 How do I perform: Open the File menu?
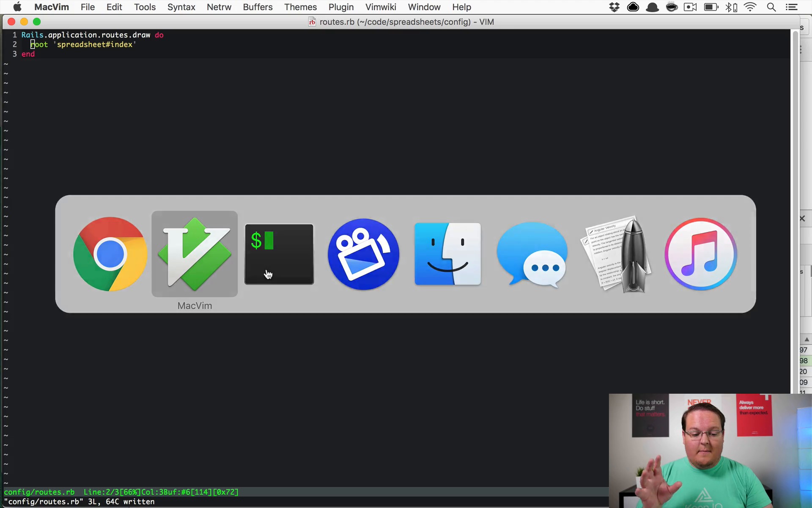88,7
